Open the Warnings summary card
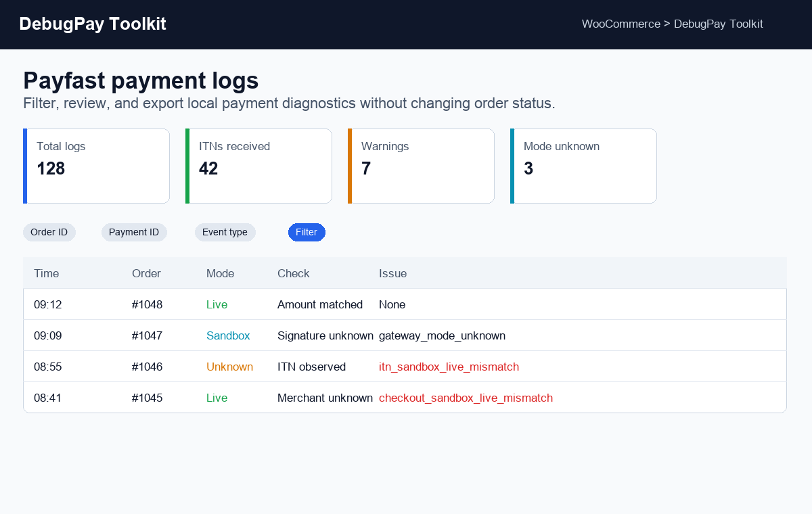This screenshot has height=514, width=812. pos(421,166)
